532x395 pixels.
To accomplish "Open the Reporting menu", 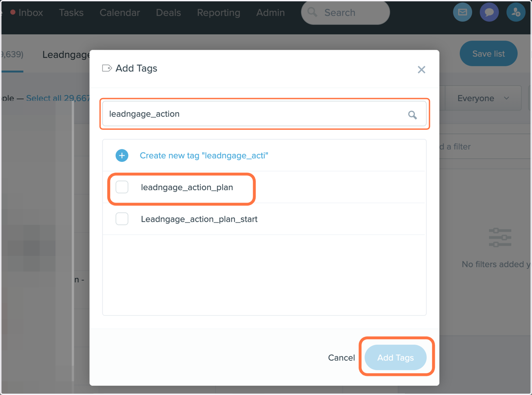I will [219, 12].
